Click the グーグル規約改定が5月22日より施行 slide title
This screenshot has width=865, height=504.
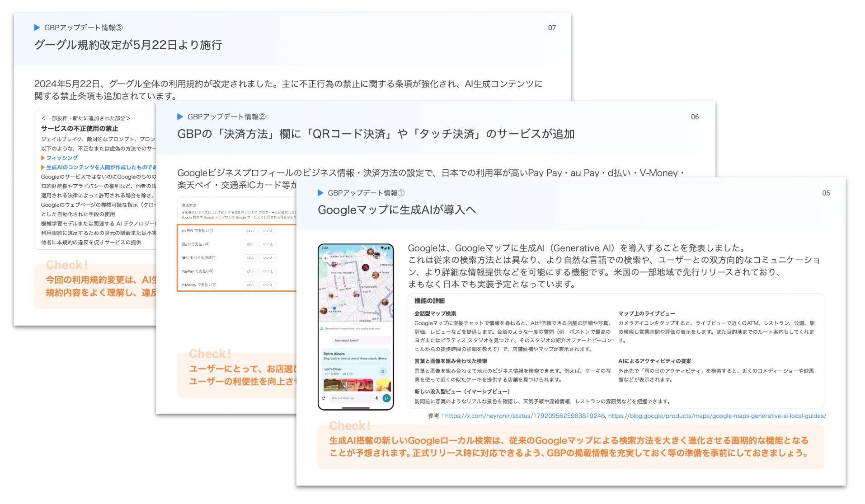click(128, 45)
